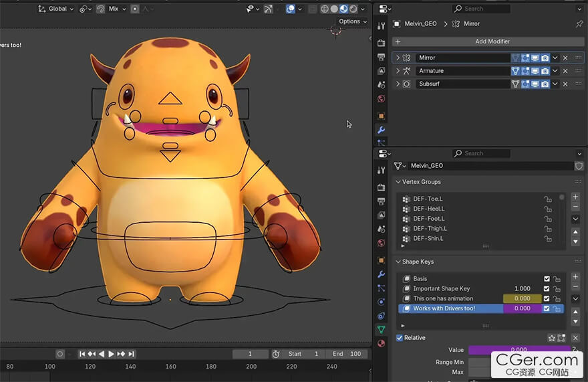Open Object Constraints tab in lower properties
The image size is (588, 382).
pos(381,316)
